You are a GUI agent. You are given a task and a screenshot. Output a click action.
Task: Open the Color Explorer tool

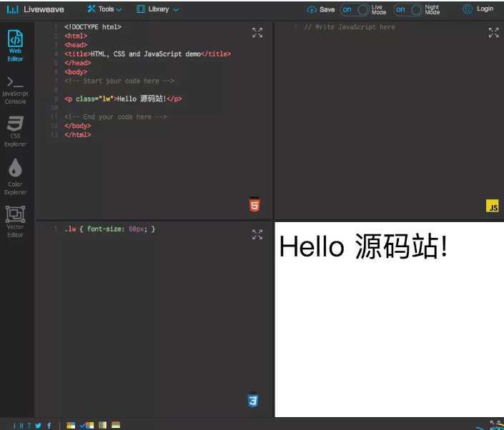click(x=15, y=176)
